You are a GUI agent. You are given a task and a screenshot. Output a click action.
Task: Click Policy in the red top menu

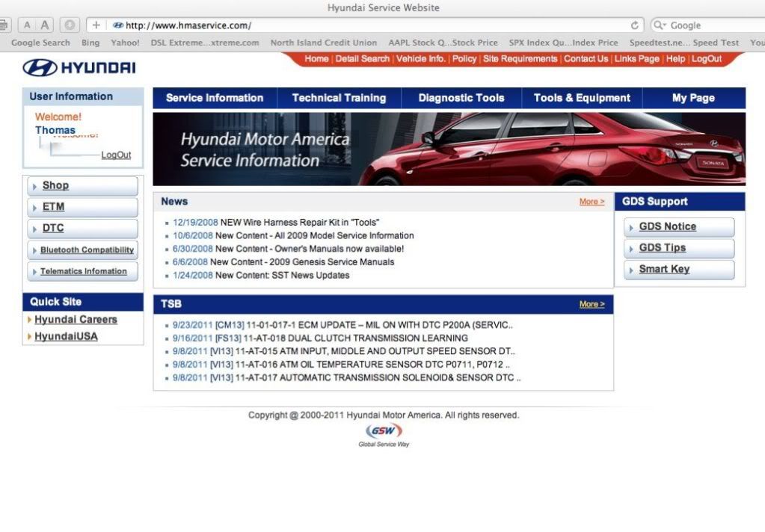(x=464, y=59)
